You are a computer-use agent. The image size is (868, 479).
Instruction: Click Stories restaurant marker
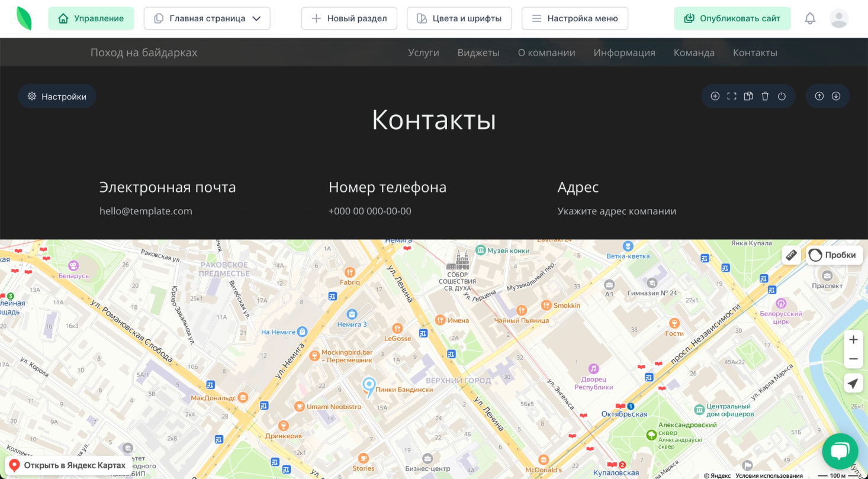click(x=363, y=458)
